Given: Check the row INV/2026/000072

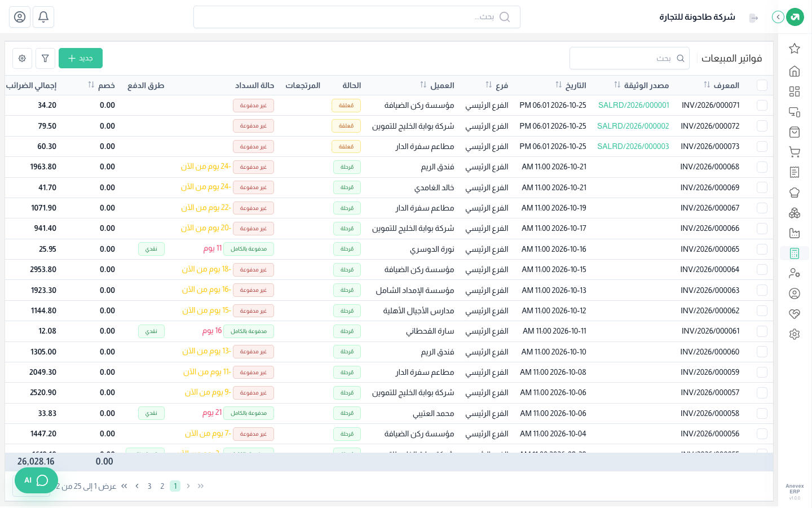Looking at the screenshot, I should pos(762,126).
